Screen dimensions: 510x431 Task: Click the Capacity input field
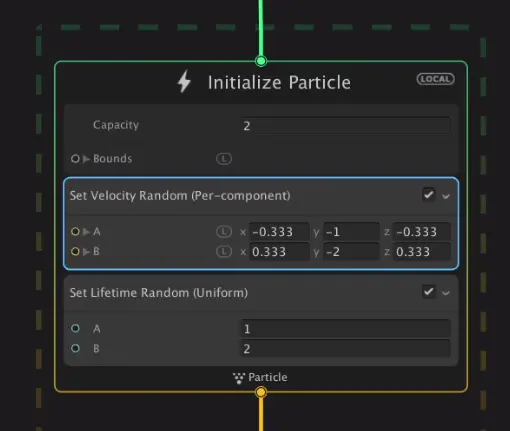[x=345, y=126]
